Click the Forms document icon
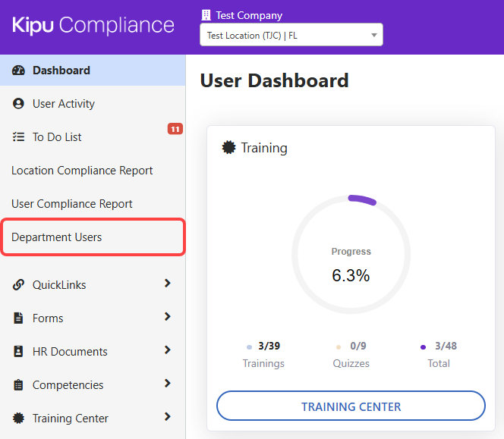Screen dimensions: 504x439 coord(18,318)
